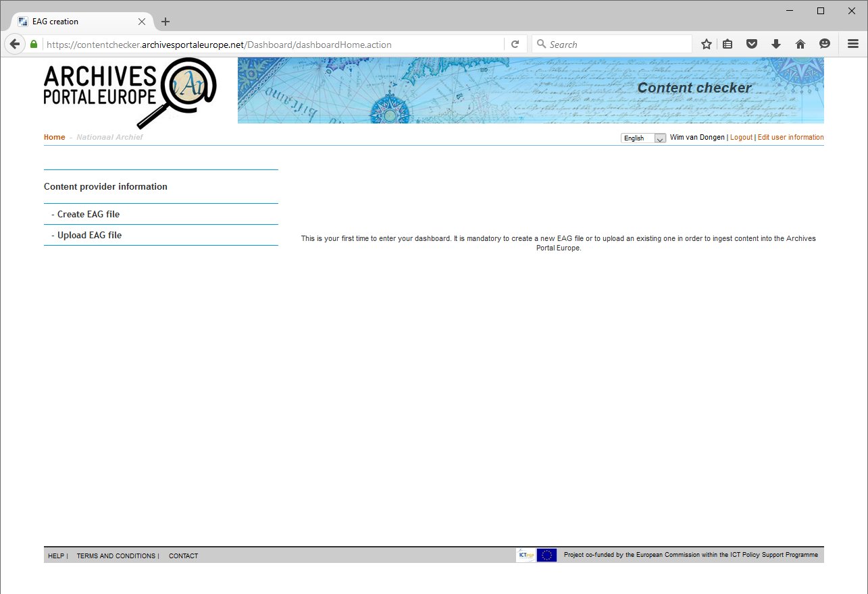This screenshot has width=868, height=594.
Task: Maximize the browser window
Action: point(821,10)
